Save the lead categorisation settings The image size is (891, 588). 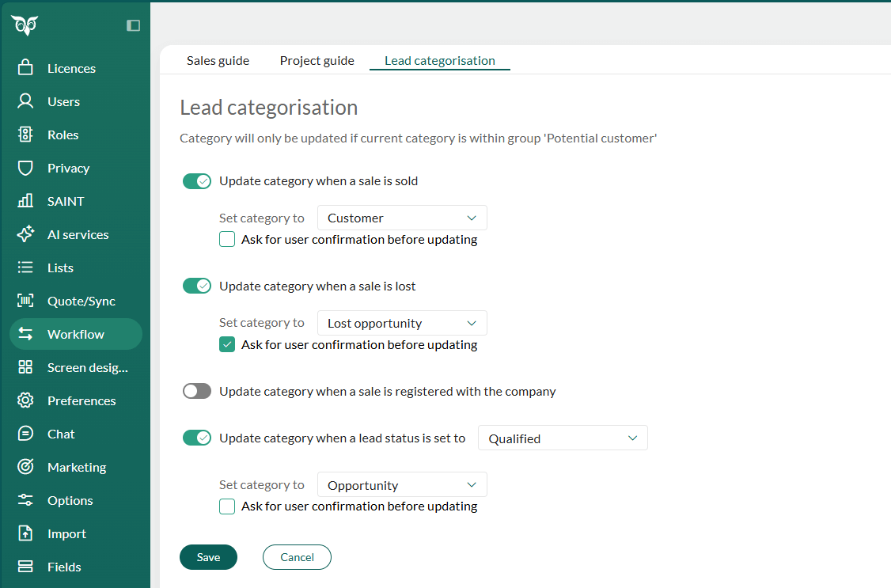[x=208, y=557]
